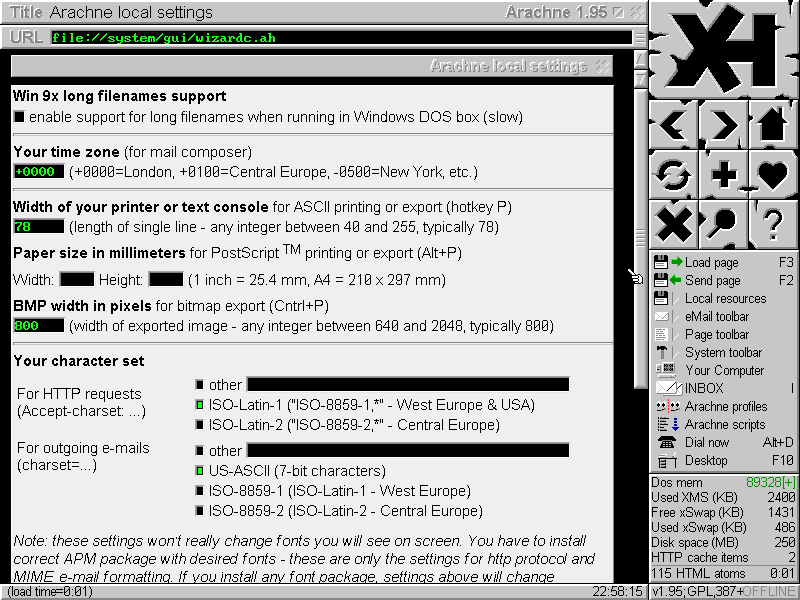Open System toolbar entry
800x600 pixels.
coord(723,353)
